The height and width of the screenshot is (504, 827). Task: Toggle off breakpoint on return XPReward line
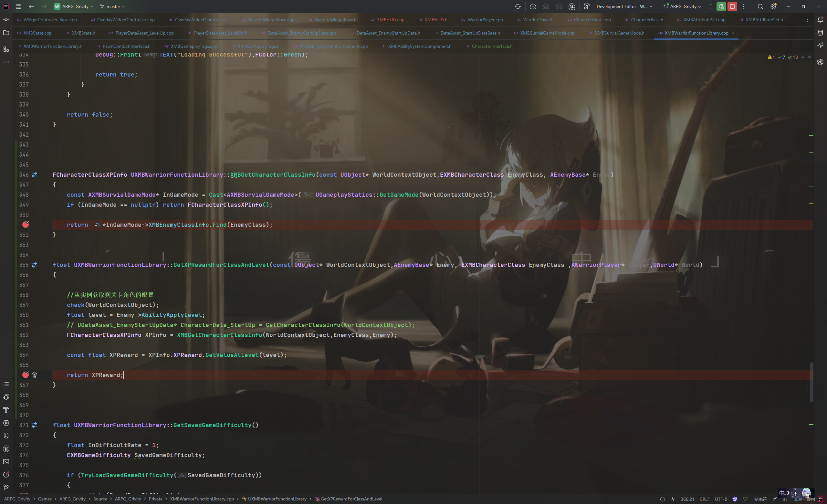(26, 375)
